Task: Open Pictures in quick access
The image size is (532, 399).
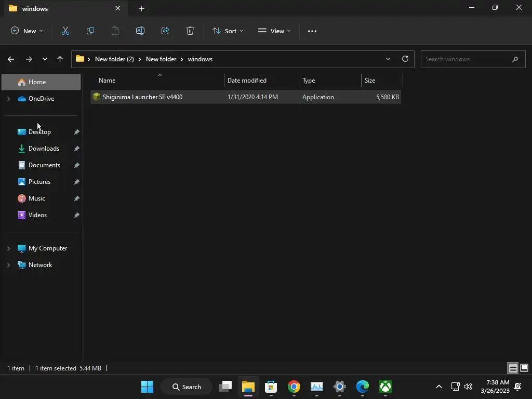Action: click(x=39, y=182)
